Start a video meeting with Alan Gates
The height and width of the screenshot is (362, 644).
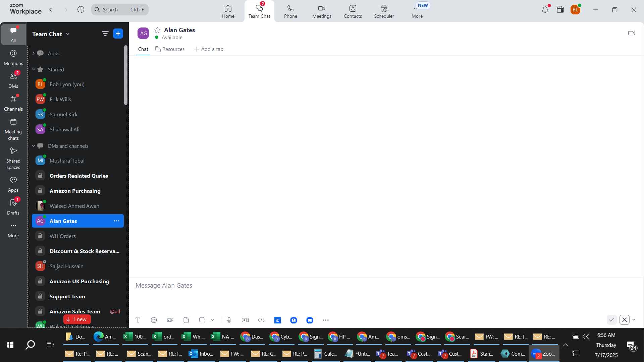[x=632, y=33]
